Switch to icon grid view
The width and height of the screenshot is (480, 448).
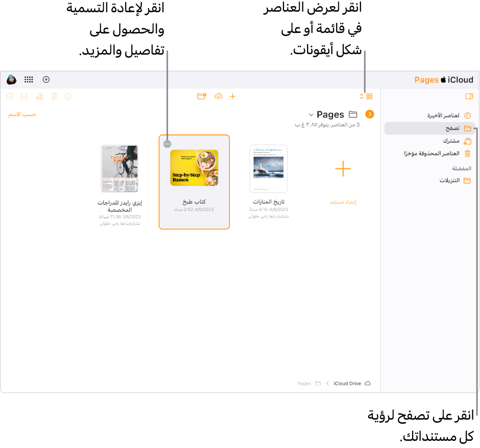pyautogui.click(x=370, y=96)
